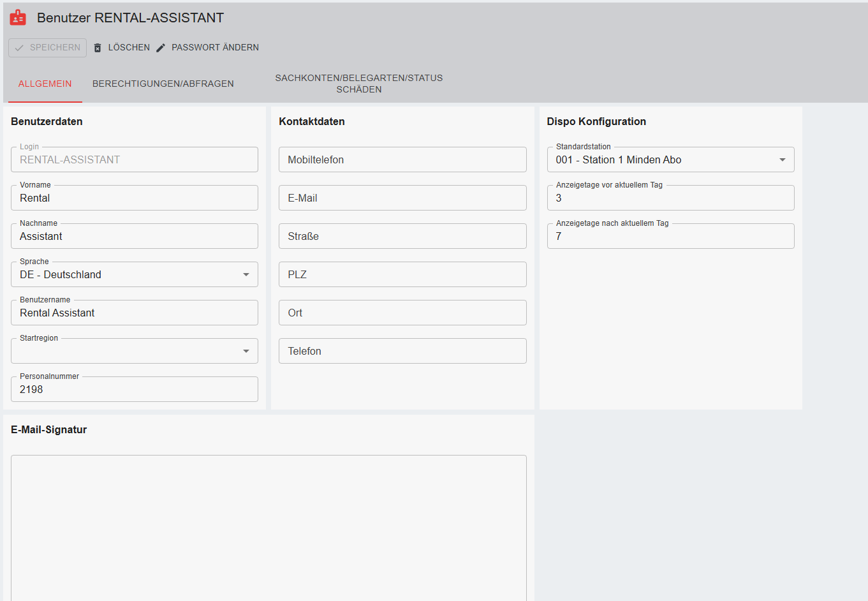The width and height of the screenshot is (868, 601).
Task: Click the Benutzername text field
Action: [x=134, y=313]
